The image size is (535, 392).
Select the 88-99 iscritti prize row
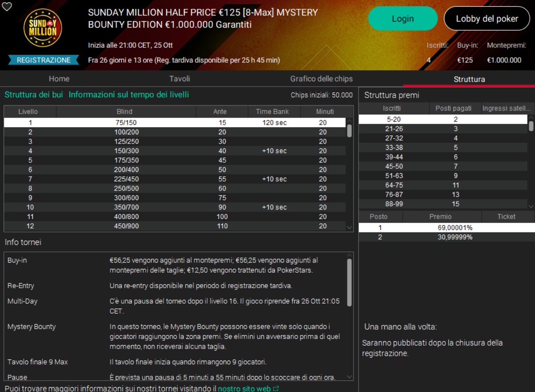pos(443,204)
